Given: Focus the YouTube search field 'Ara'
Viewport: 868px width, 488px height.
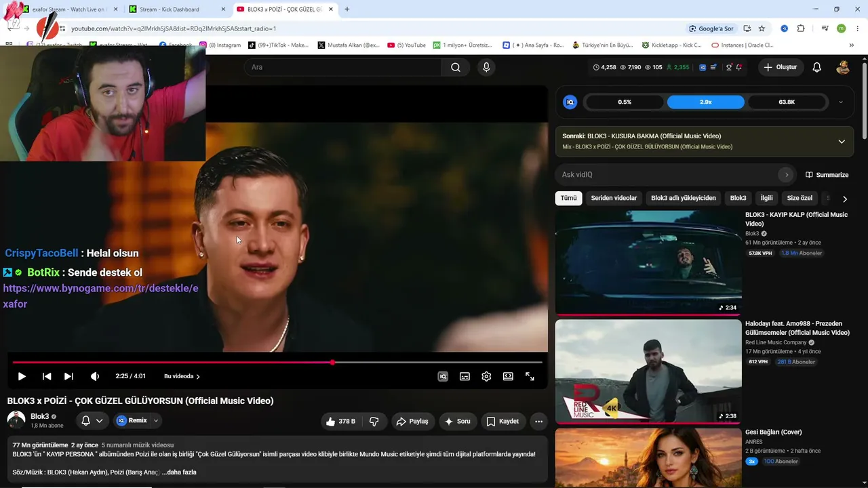Looking at the screenshot, I should 343,67.
